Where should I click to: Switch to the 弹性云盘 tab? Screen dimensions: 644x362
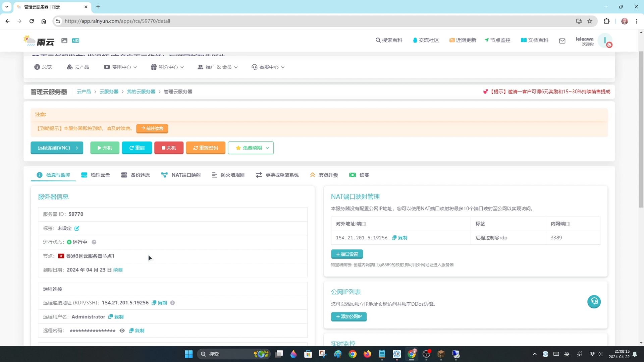(x=96, y=175)
